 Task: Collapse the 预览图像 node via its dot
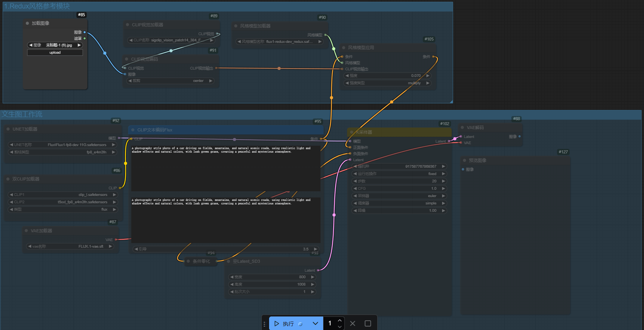[x=464, y=160]
